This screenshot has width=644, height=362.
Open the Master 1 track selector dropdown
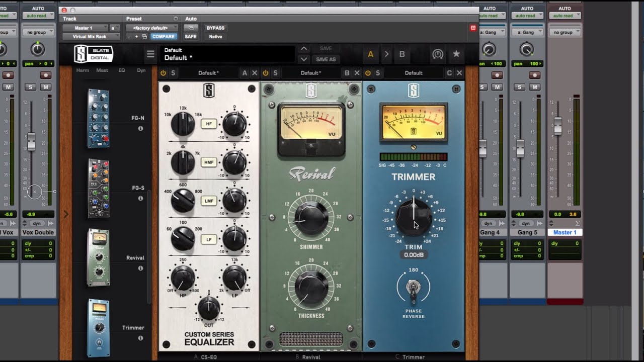tap(85, 28)
